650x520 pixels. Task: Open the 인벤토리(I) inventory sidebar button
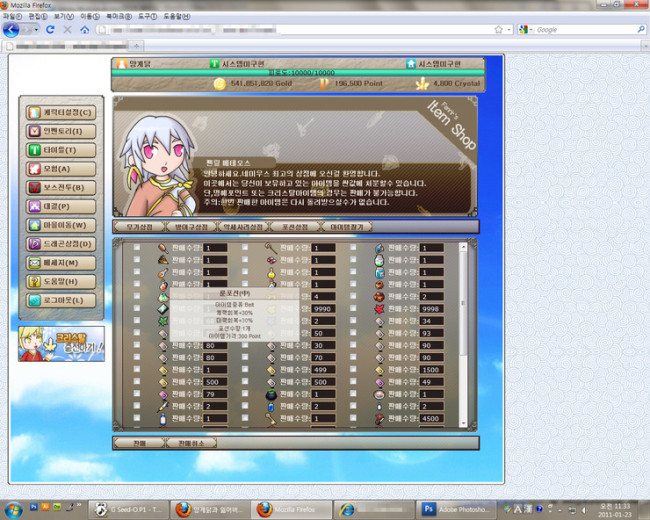61,131
